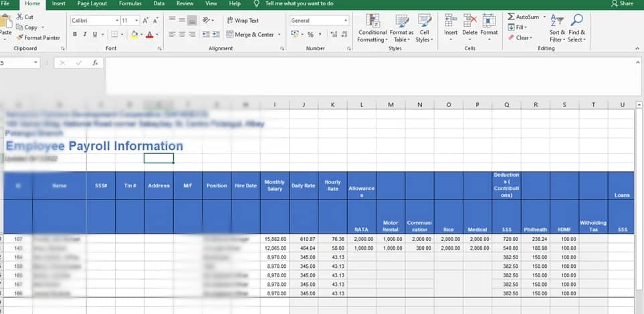Toggle Italic formatting
This screenshot has width=644, height=314.
tap(85, 35)
